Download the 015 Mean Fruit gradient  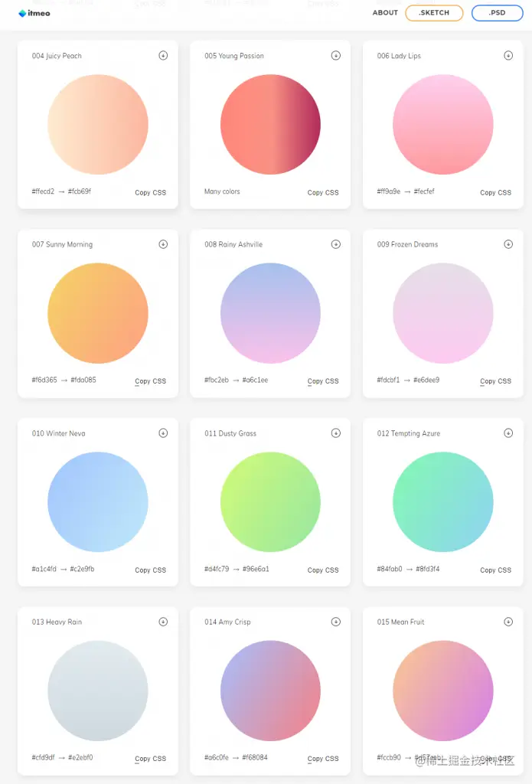tap(508, 622)
